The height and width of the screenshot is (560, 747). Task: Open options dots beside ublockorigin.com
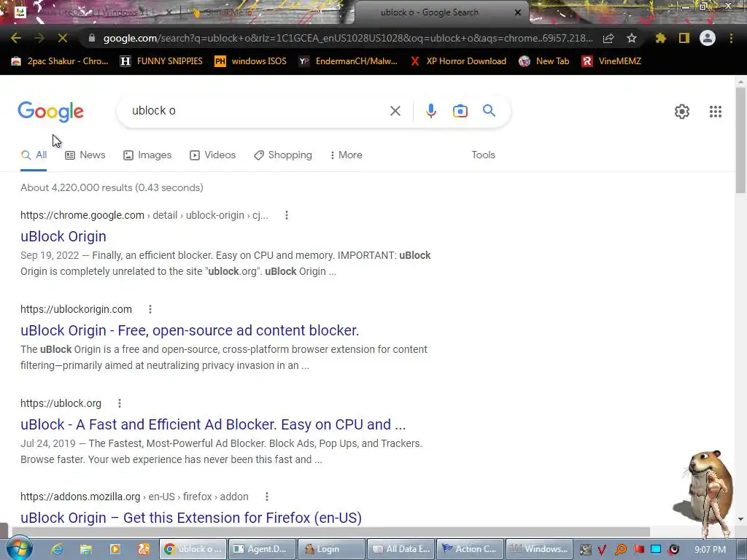point(150,309)
